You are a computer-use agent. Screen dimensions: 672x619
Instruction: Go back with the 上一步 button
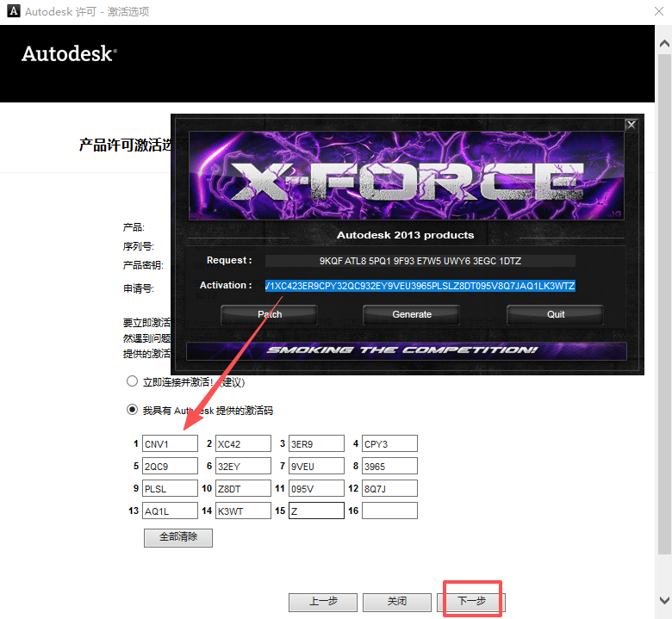(x=322, y=601)
